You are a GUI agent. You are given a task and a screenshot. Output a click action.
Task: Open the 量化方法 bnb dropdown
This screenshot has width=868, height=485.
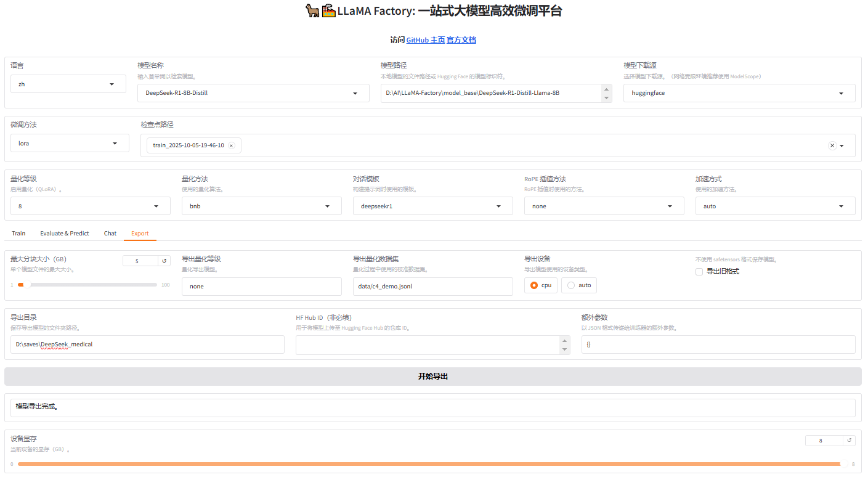(262, 206)
